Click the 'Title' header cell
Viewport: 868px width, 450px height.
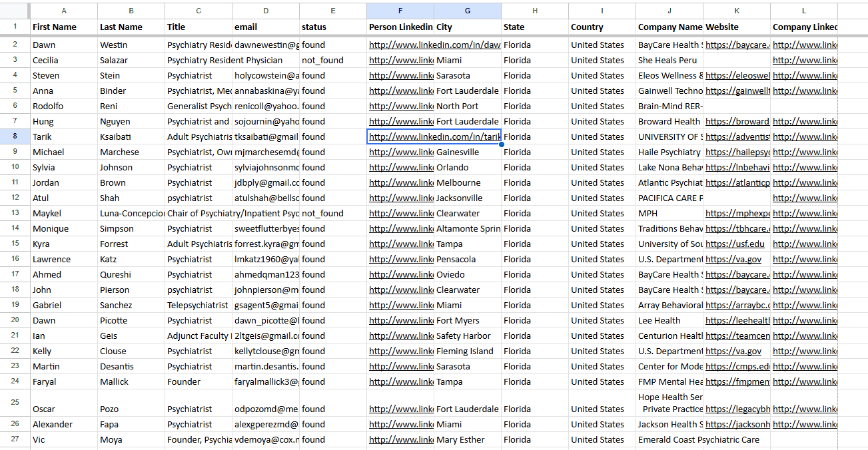199,27
